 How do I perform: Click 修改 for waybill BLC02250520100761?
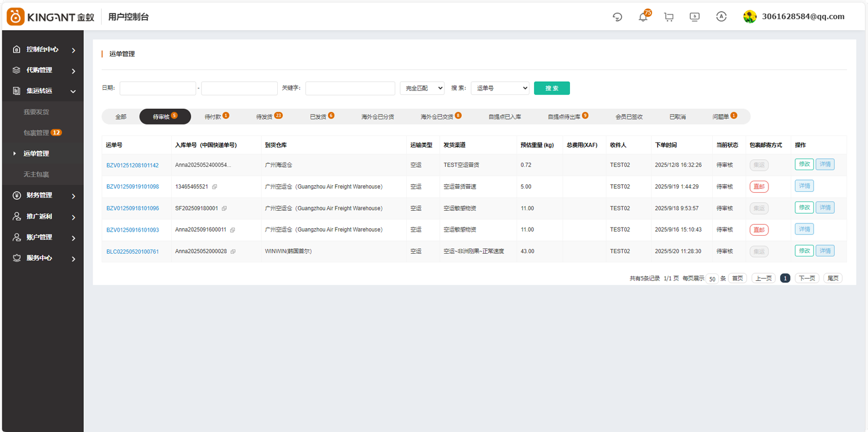pos(804,251)
